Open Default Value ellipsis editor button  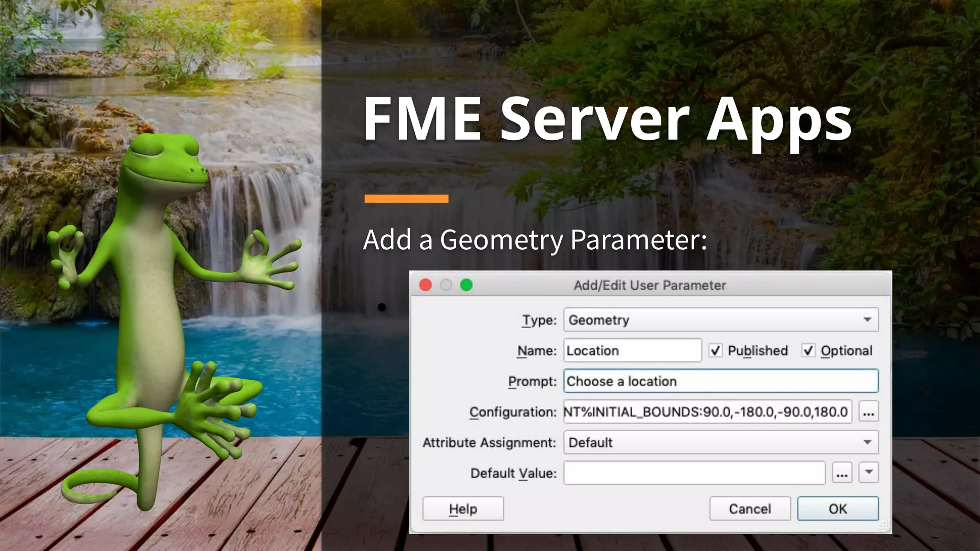tap(842, 473)
